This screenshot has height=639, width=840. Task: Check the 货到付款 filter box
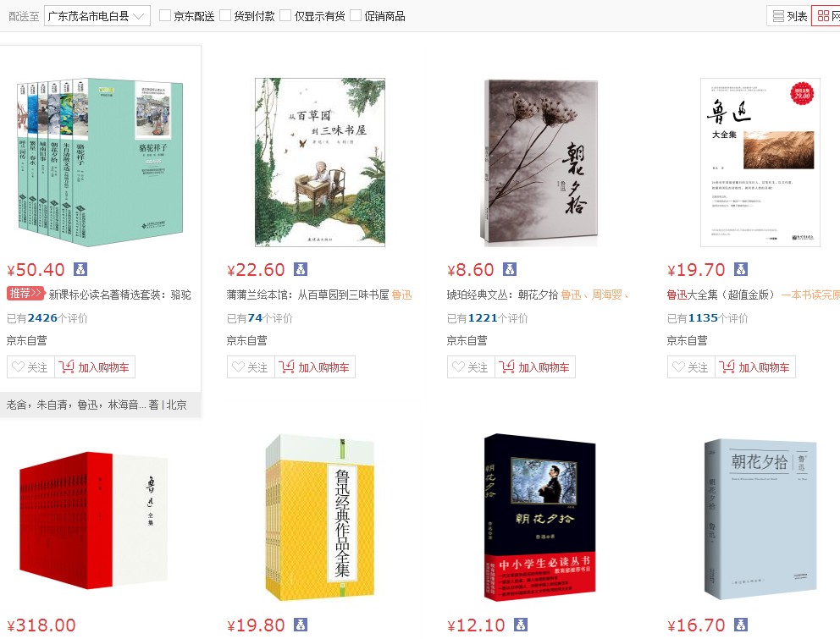(x=225, y=15)
